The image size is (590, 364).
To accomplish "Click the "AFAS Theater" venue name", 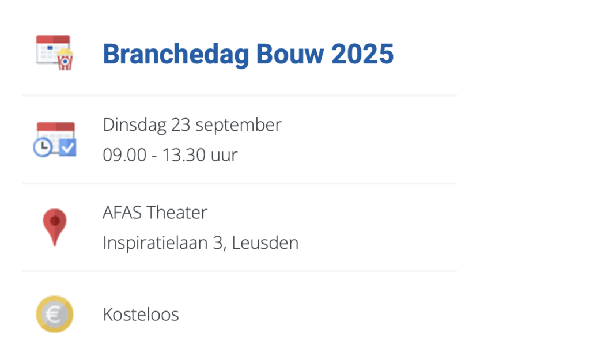I will 154,213.
